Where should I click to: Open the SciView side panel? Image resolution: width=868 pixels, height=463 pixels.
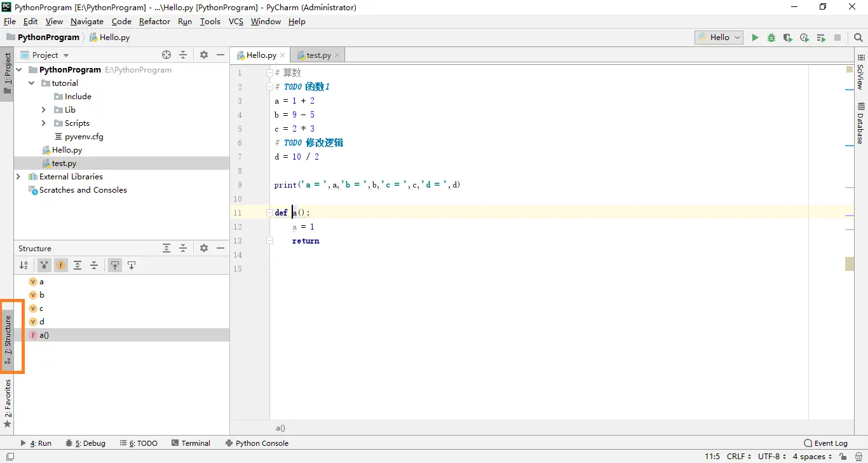click(861, 72)
